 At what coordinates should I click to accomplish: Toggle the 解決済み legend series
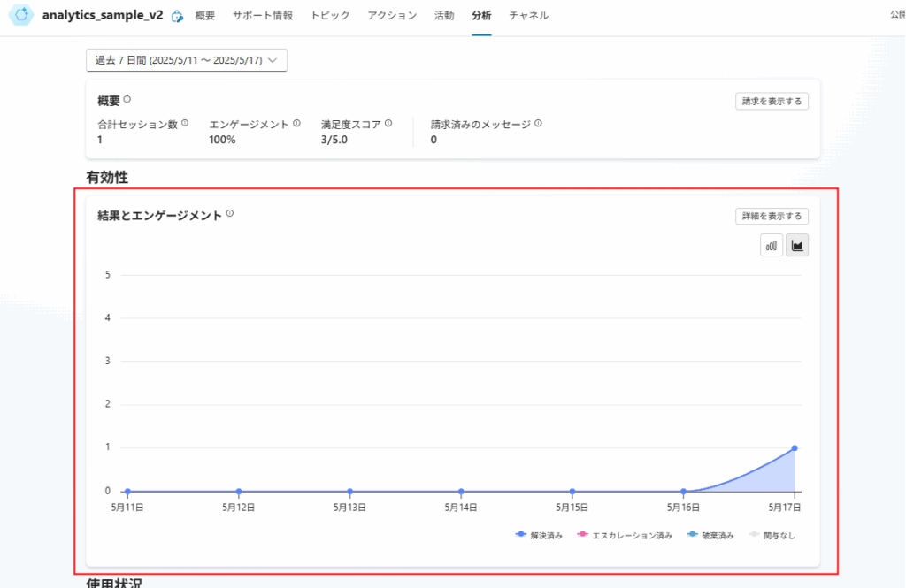[x=539, y=536]
